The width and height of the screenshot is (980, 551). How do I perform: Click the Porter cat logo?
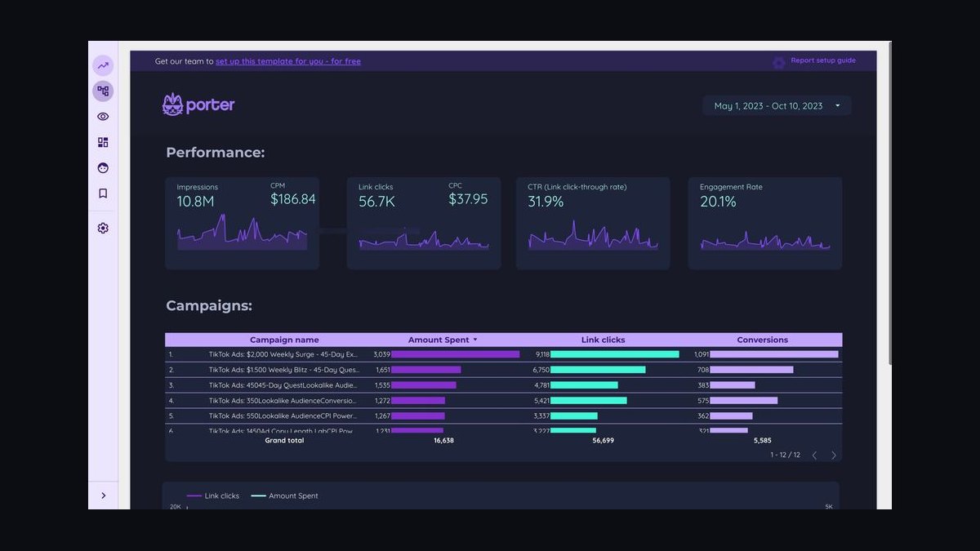pos(198,104)
